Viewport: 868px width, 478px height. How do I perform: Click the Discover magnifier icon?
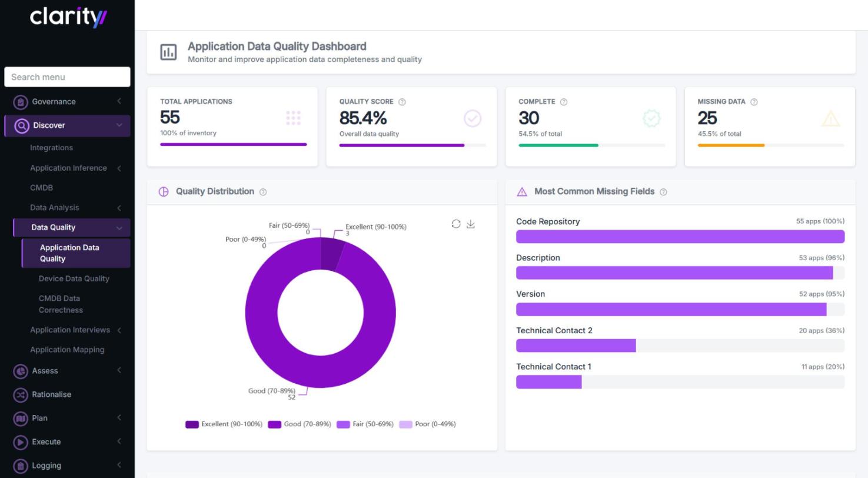tap(22, 125)
